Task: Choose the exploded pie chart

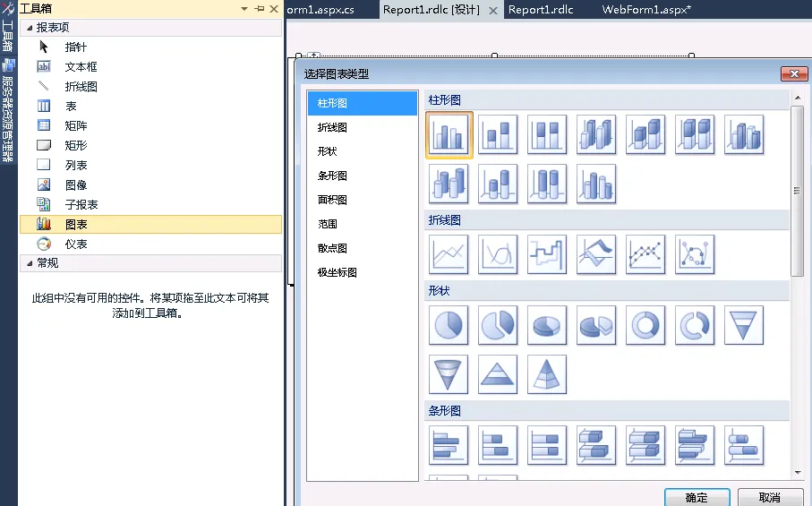Action: point(498,325)
